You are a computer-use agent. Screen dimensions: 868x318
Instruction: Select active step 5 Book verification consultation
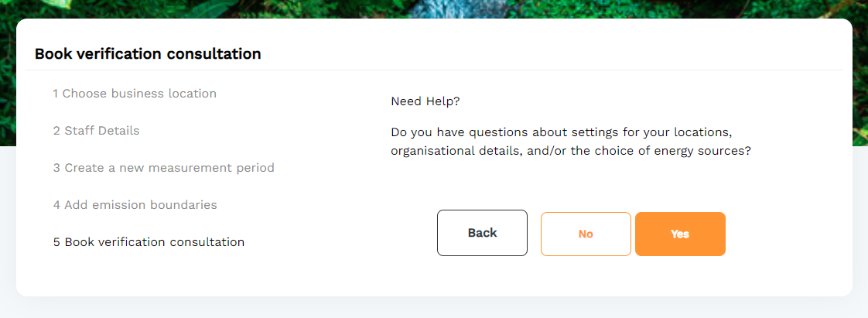149,242
